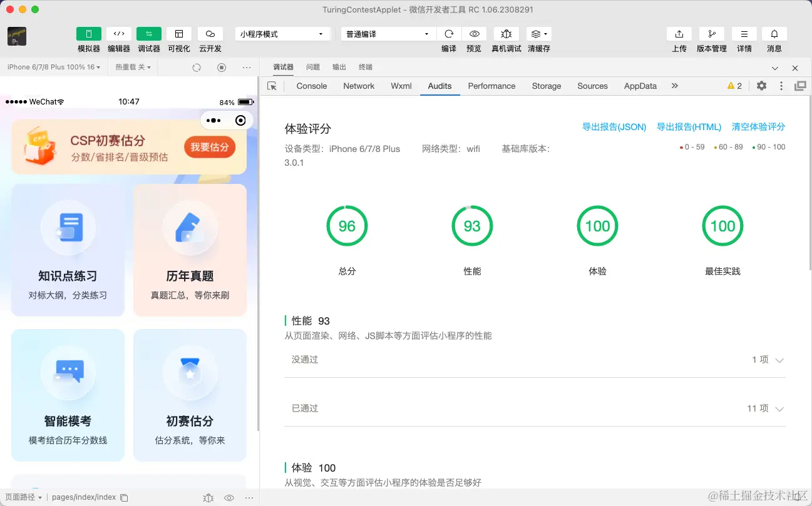Open the Storage tab
Viewport: 812px width, 506px height.
pos(547,86)
